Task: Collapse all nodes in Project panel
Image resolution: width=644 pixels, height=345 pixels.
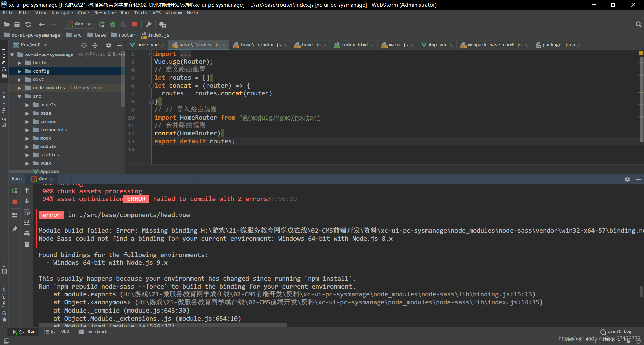Action: click(95, 45)
